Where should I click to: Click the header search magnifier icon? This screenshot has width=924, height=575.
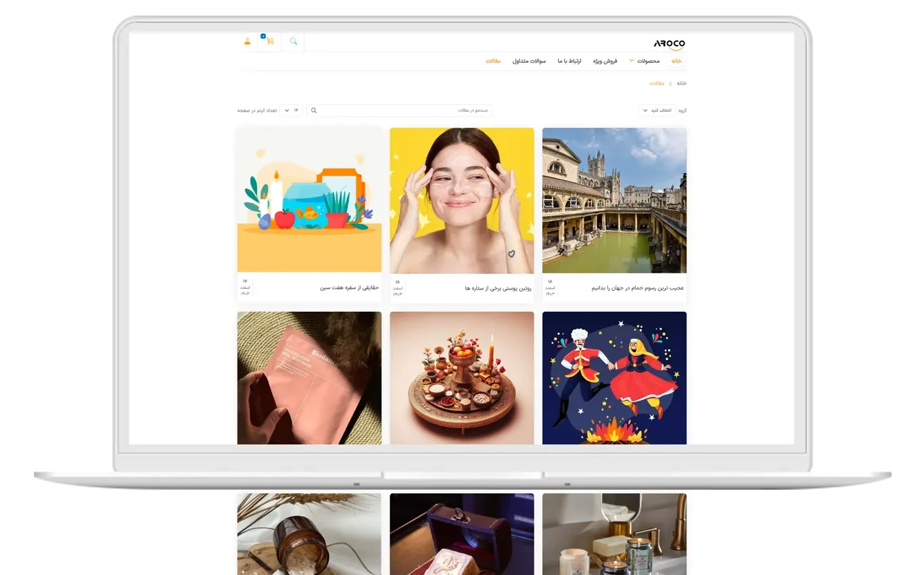pyautogui.click(x=294, y=41)
